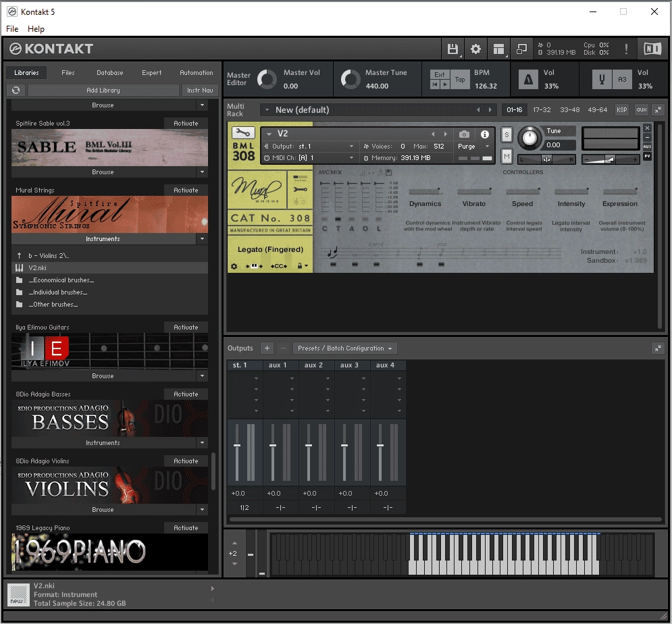This screenshot has width=672, height=624.
Task: Open the New (default) multi dropdown
Action: click(267, 110)
